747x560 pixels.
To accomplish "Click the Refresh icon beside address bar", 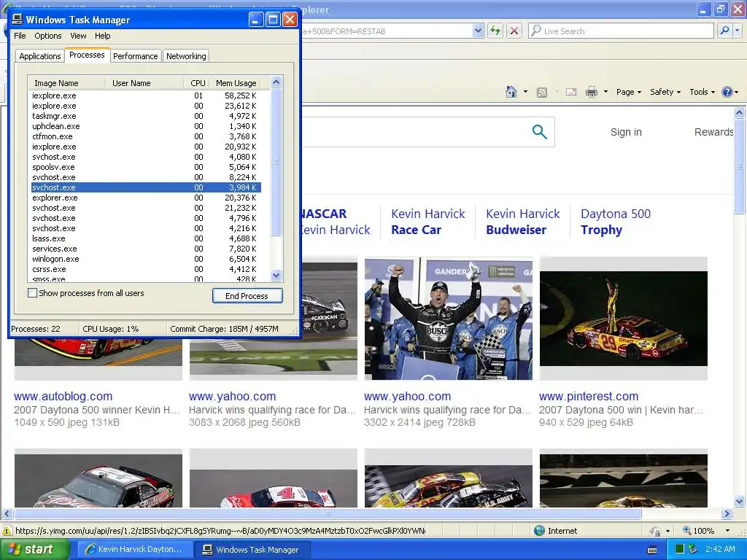I will pyautogui.click(x=495, y=31).
